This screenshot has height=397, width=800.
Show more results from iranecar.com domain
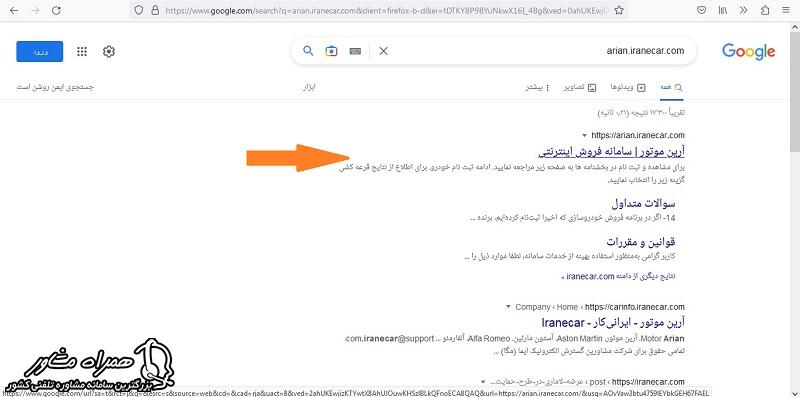(618, 276)
